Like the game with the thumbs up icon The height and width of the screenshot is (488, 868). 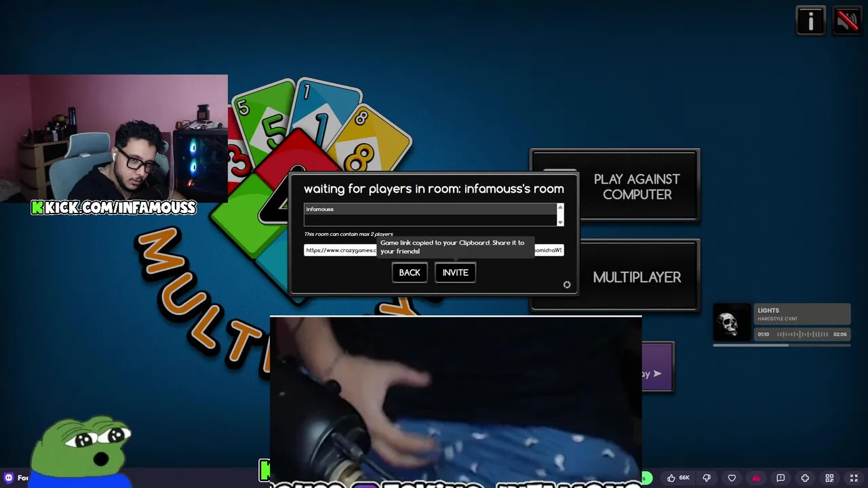tap(671, 478)
